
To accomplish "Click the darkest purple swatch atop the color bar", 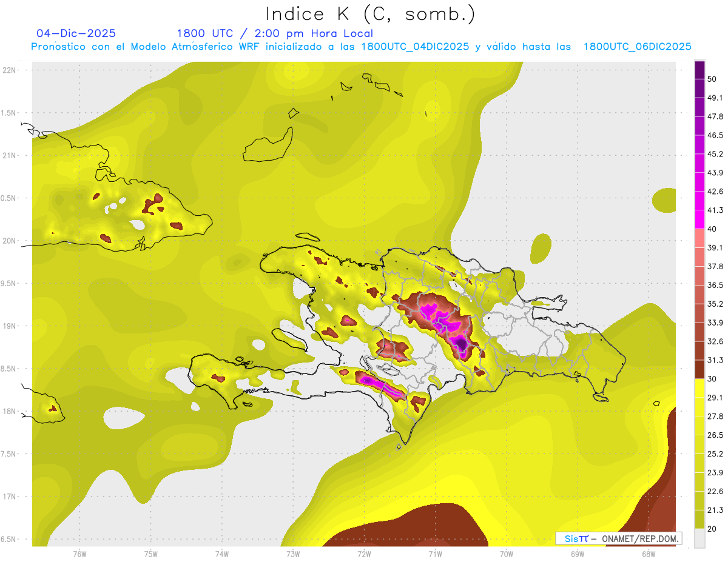I will coord(699,70).
